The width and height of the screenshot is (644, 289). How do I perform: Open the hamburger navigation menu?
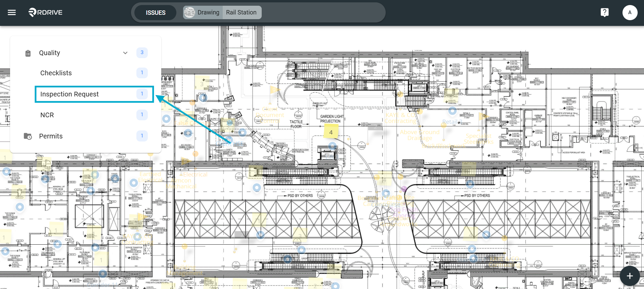tap(12, 12)
